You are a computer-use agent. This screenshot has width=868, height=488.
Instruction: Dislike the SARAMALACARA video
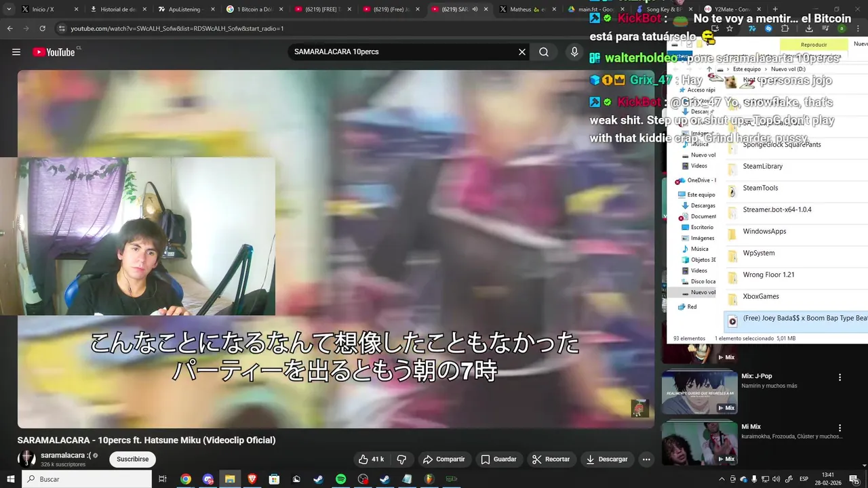[x=401, y=459]
